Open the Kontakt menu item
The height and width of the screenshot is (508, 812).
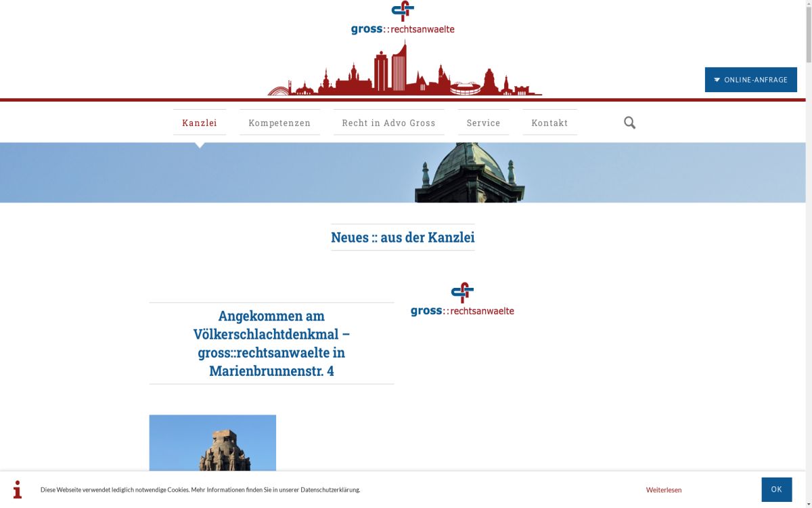tap(550, 122)
